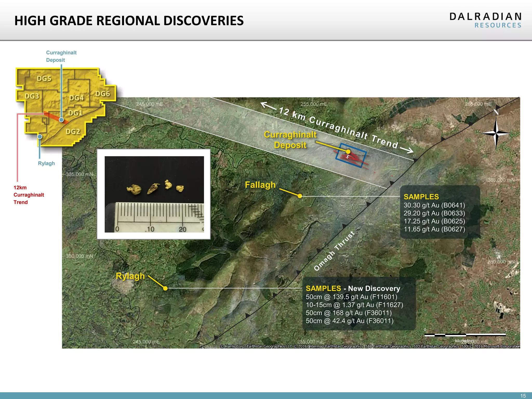This screenshot has height=399, width=532.
Task: Click the Harris Corp copyright attribution text
Action: 370,346
